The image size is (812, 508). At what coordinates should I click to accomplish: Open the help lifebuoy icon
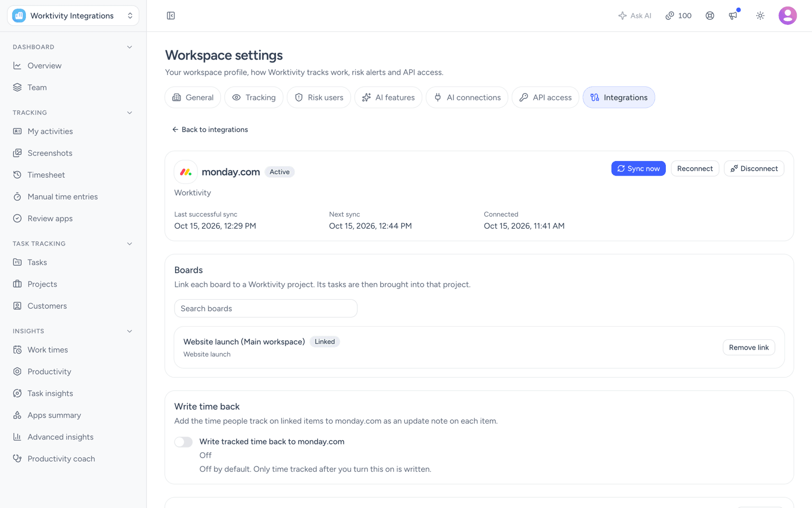710,16
